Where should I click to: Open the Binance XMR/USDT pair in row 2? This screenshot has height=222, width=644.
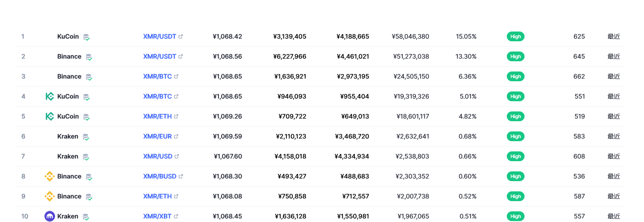click(160, 56)
